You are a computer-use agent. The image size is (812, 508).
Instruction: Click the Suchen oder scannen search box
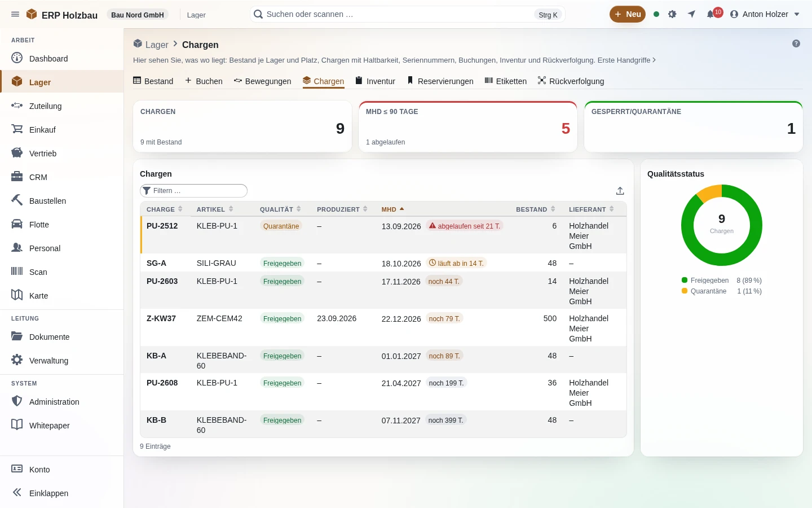pos(407,14)
